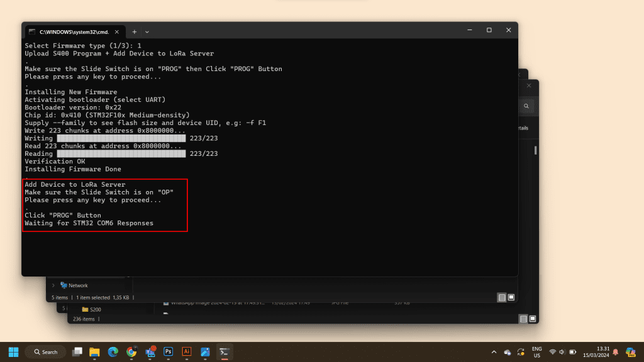Click the Explorer search magnifier icon
The image size is (644, 362).
[x=526, y=106]
